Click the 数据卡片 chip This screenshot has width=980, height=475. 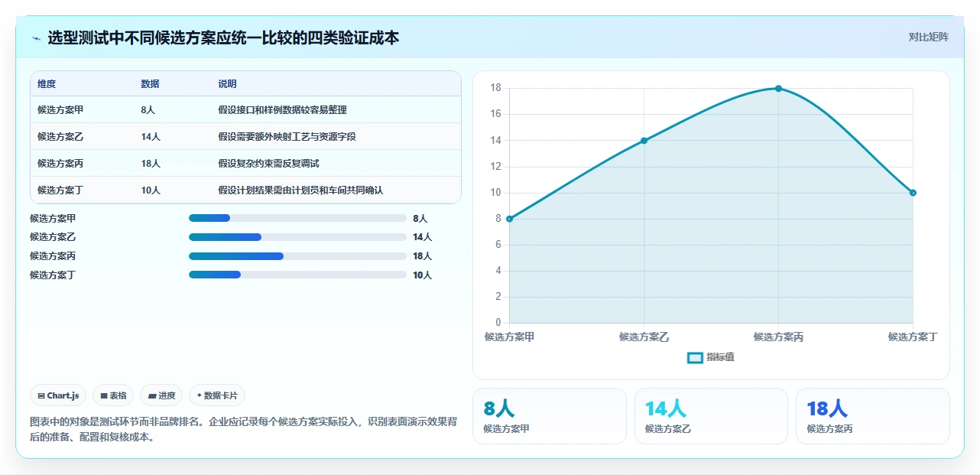pyautogui.click(x=217, y=395)
